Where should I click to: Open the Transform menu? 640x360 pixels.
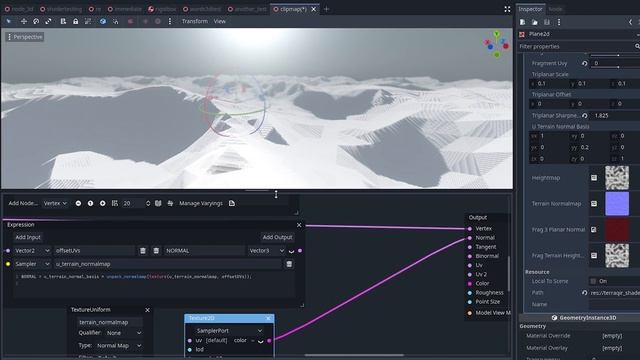click(x=195, y=21)
